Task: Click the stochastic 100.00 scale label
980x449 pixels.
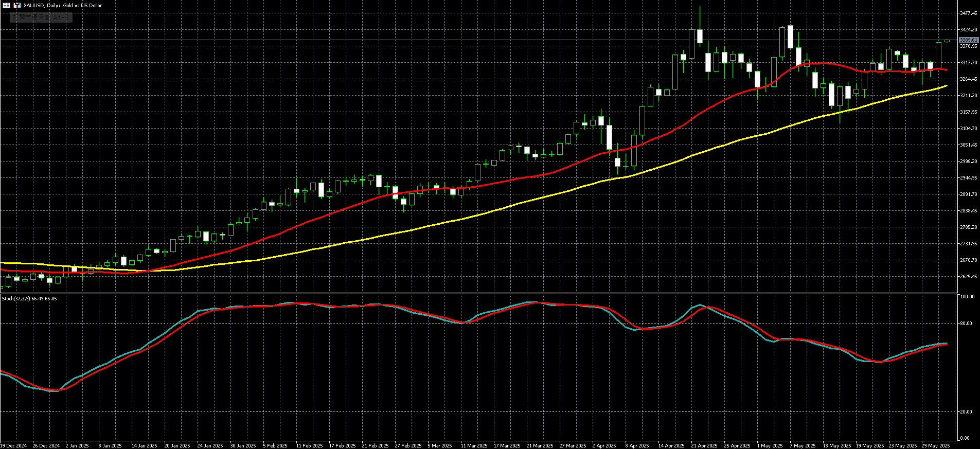Action: pyautogui.click(x=967, y=297)
